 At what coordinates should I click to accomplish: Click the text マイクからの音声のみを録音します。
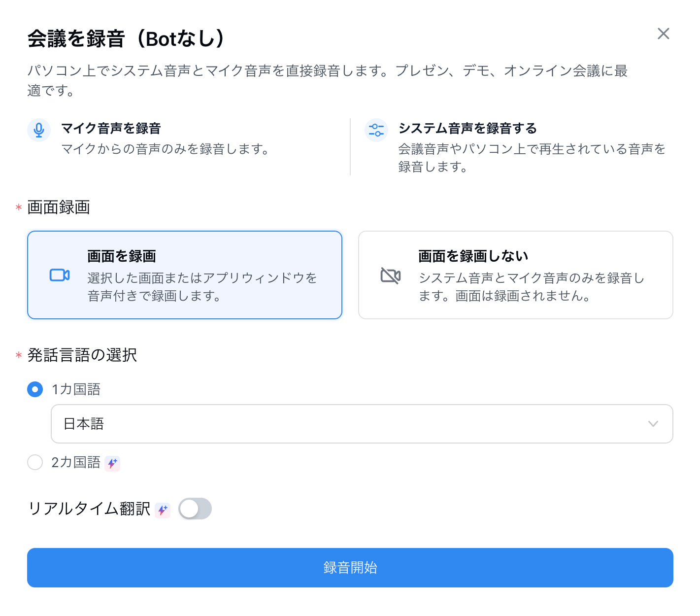point(166,149)
